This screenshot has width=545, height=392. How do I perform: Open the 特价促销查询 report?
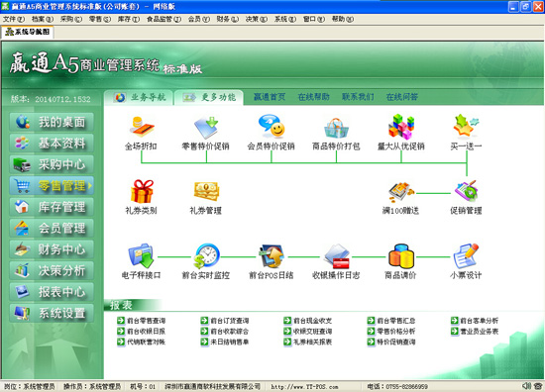[x=391, y=342]
